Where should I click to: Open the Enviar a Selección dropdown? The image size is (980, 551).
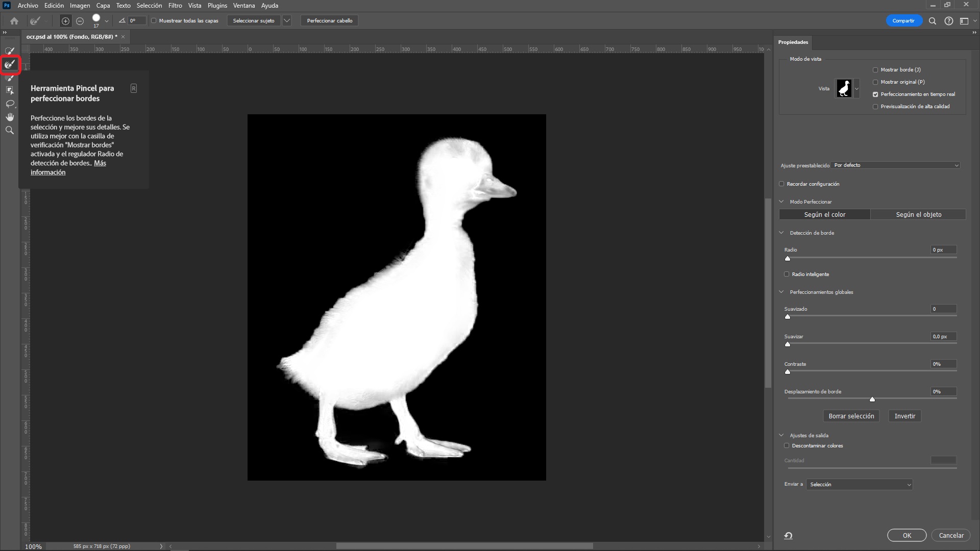[860, 485]
